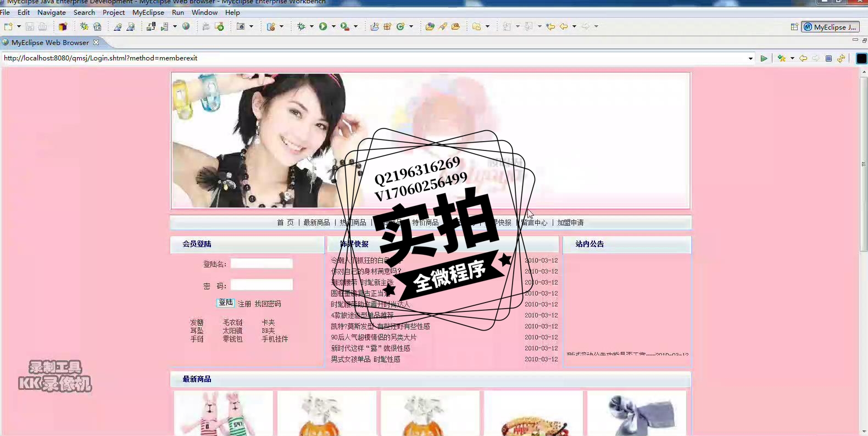Click the blue ribbon bow product thumbnail
The image size is (868, 436).
[637, 413]
